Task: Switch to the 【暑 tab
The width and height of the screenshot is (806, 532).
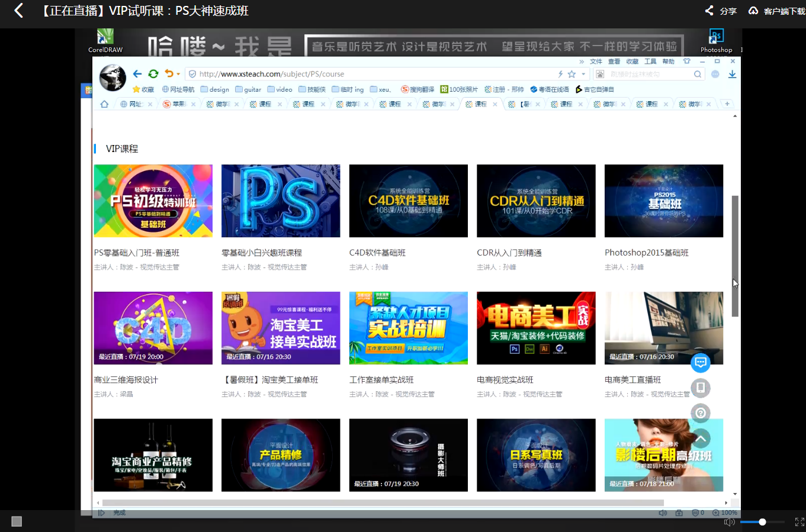Action: coord(524,104)
